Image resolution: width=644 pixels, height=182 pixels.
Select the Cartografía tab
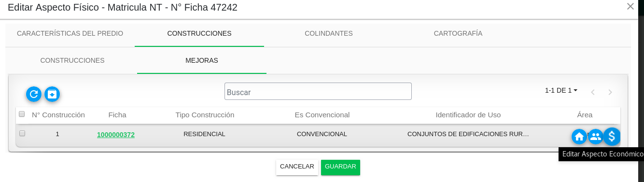[458, 33]
